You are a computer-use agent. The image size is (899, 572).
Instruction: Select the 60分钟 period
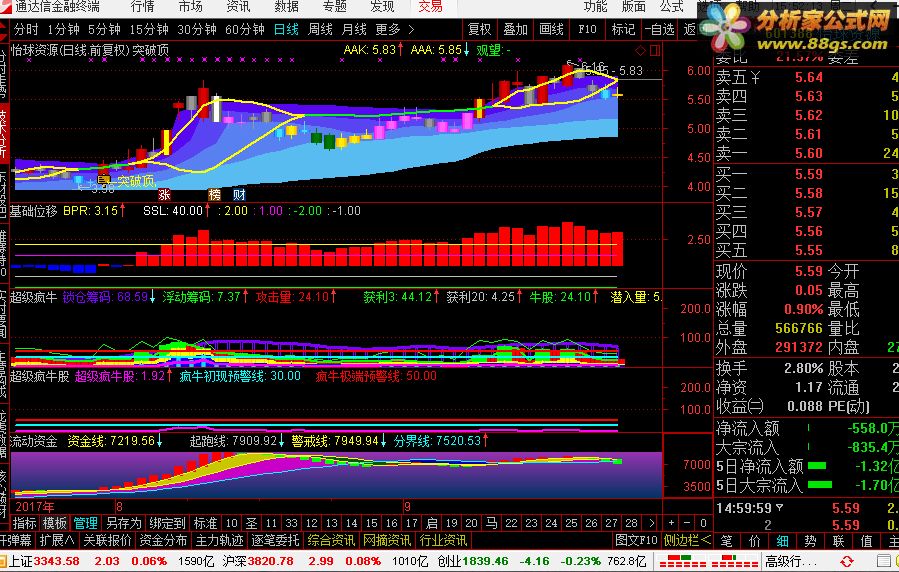245,29
